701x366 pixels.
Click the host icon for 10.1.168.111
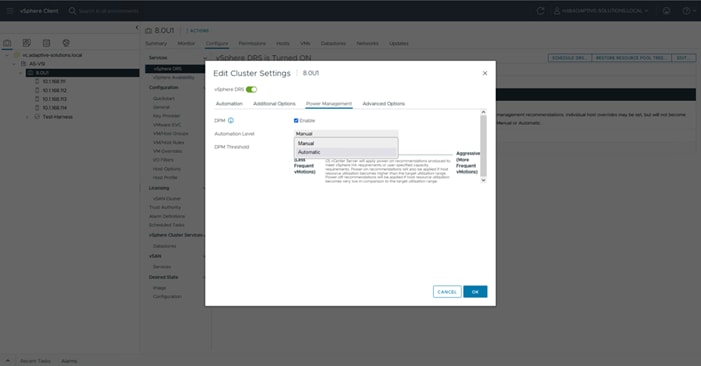click(x=37, y=81)
